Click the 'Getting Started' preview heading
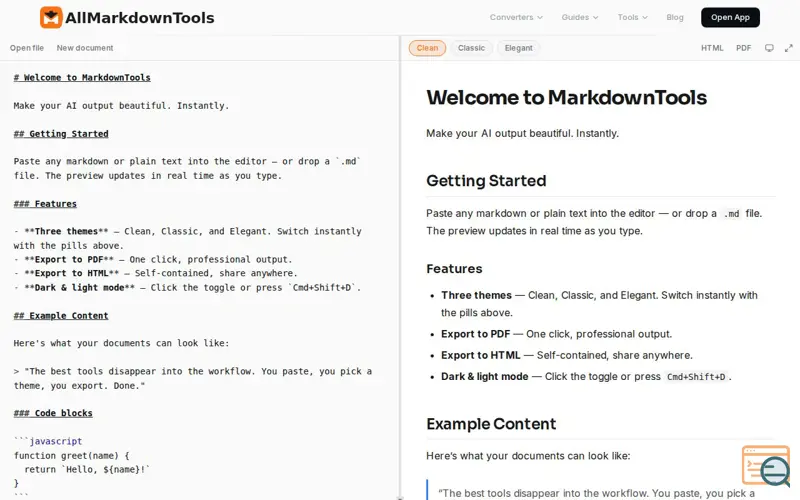Screen dimensions: 800x500 tap(486, 181)
